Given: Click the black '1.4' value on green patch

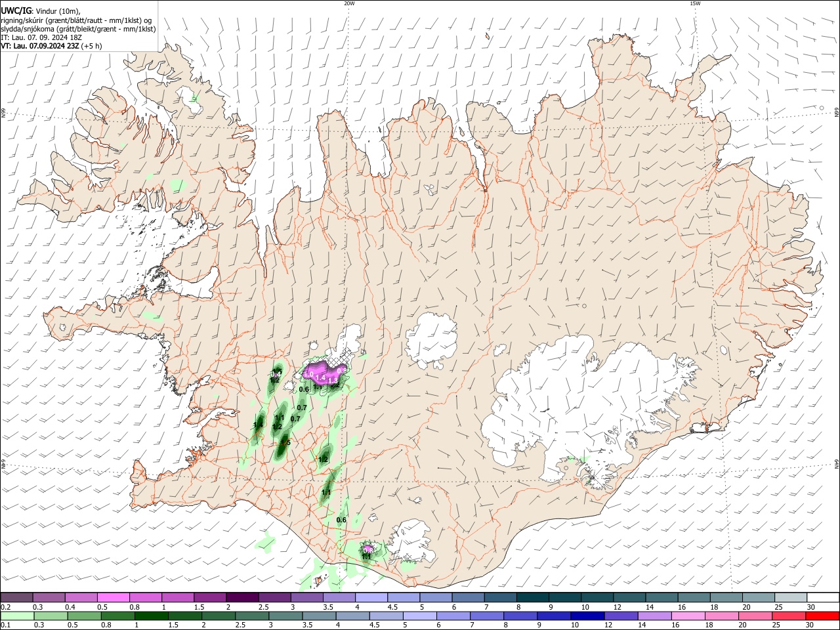Looking at the screenshot, I should pyautogui.click(x=259, y=425).
